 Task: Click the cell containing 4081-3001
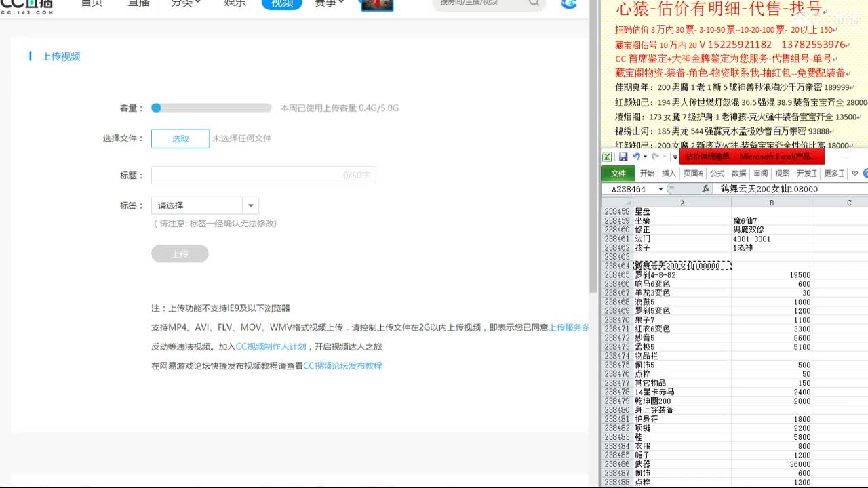(772, 239)
